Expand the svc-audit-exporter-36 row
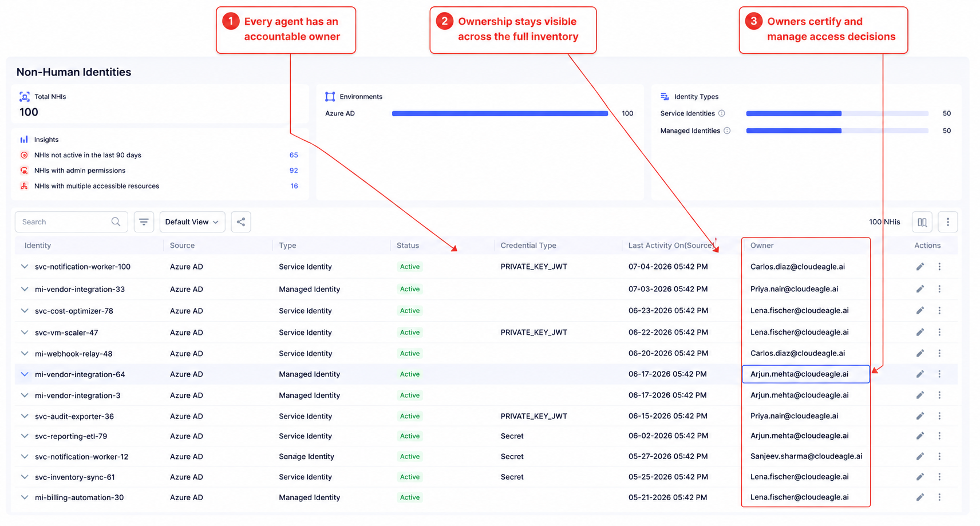 pos(25,416)
